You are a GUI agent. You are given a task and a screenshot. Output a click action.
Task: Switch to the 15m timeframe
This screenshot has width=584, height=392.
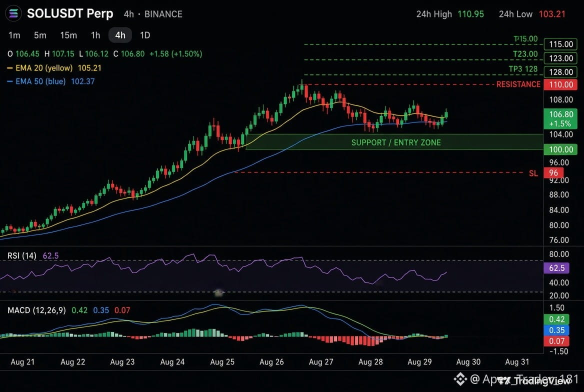click(x=68, y=35)
